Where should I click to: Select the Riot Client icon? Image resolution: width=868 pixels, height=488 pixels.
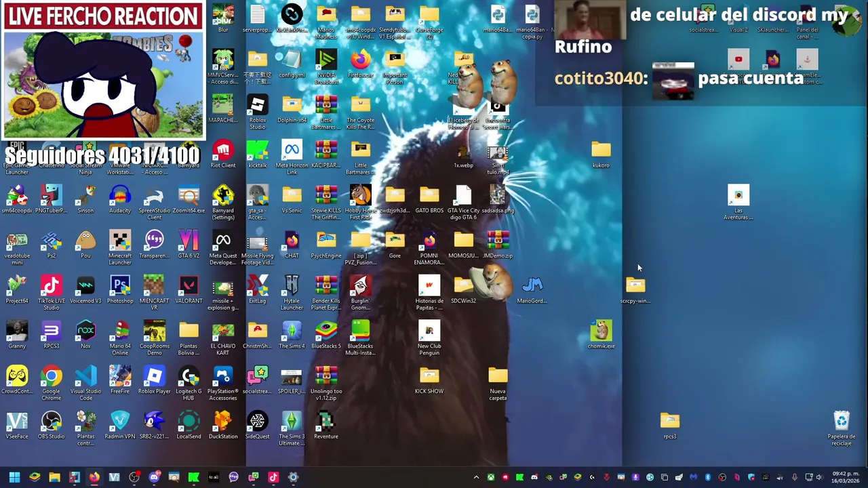(223, 155)
